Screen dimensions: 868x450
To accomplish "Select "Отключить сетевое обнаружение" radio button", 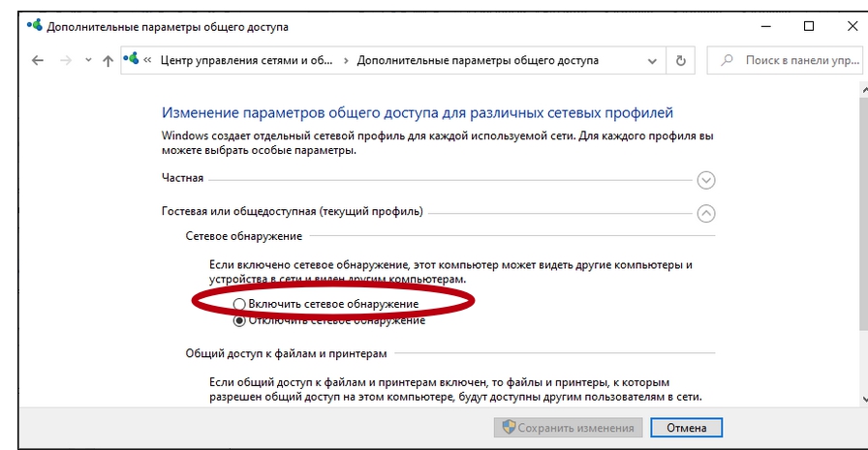I will 239,321.
